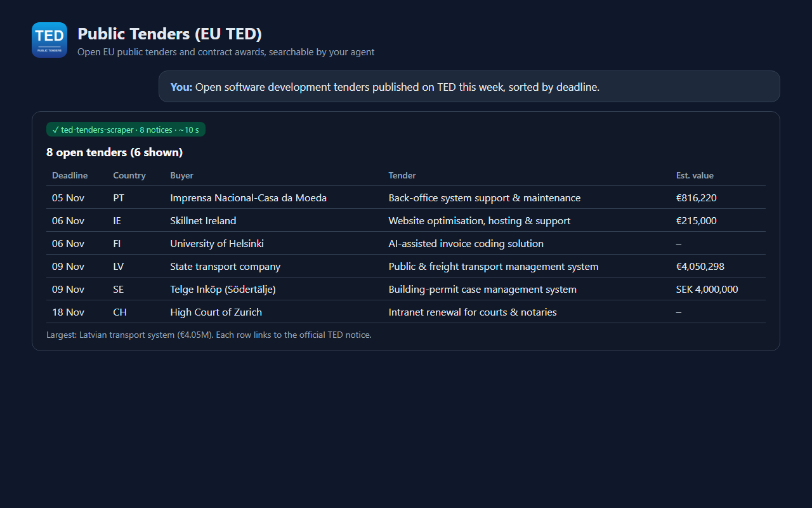Select the Skillnet Ireland buyer cell
Viewport: 812px width, 508px height.
(x=203, y=221)
